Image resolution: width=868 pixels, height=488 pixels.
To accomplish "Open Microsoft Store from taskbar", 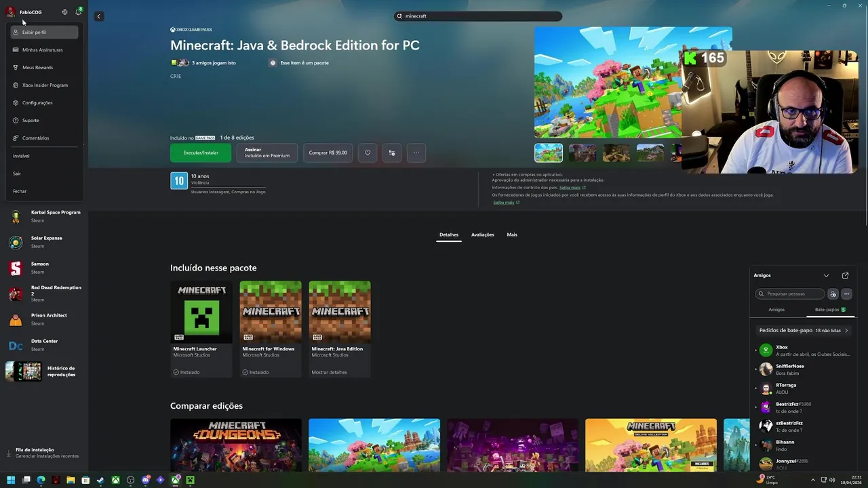I will (x=85, y=480).
